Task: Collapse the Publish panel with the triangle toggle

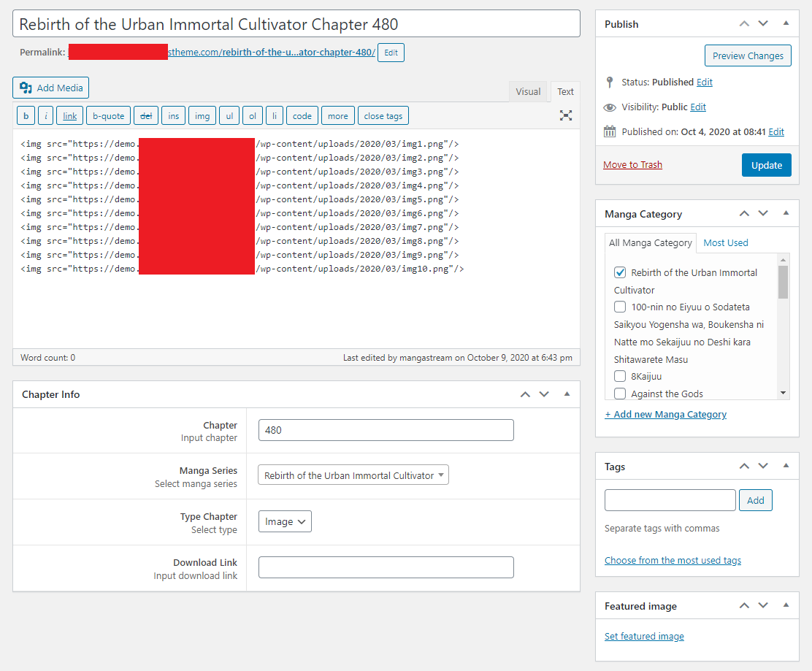Action: (786, 23)
